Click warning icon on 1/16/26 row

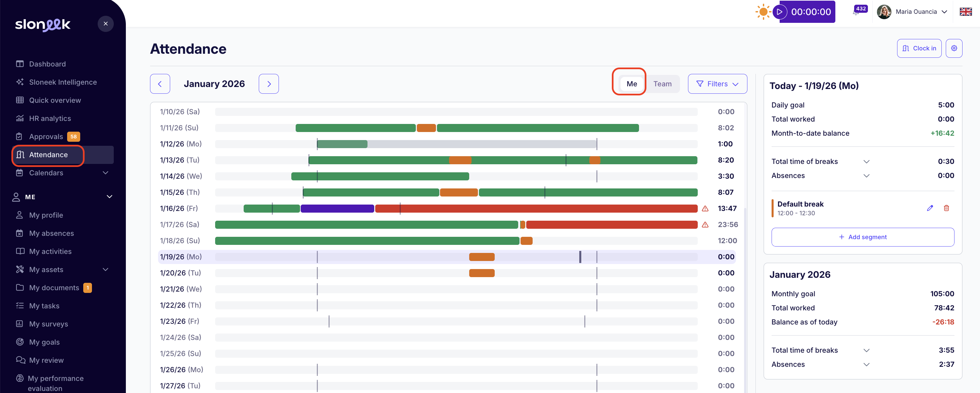tap(705, 209)
